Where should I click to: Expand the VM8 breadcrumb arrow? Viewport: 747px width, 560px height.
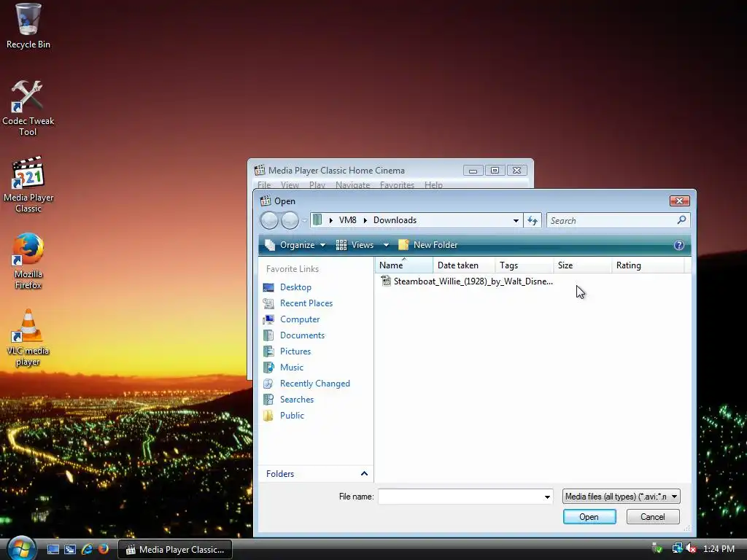[x=365, y=220]
